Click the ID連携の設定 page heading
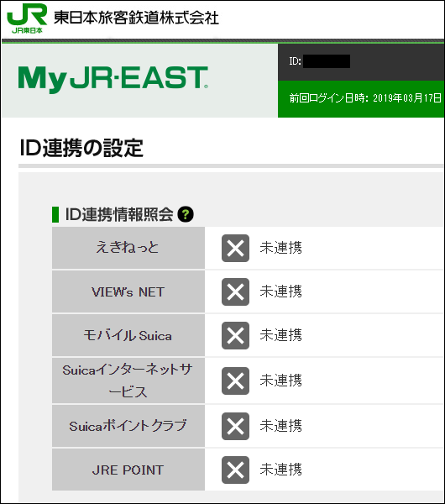The height and width of the screenshot is (504, 445). point(81,148)
